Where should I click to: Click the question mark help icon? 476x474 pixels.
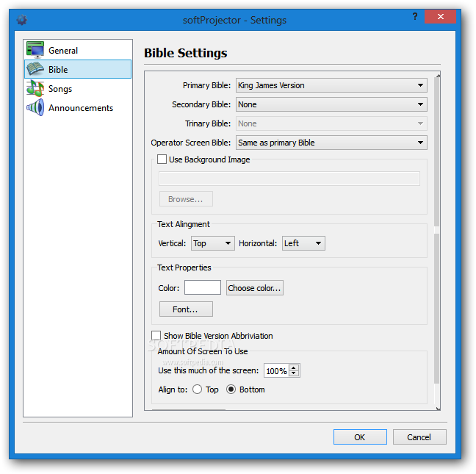[415, 16]
